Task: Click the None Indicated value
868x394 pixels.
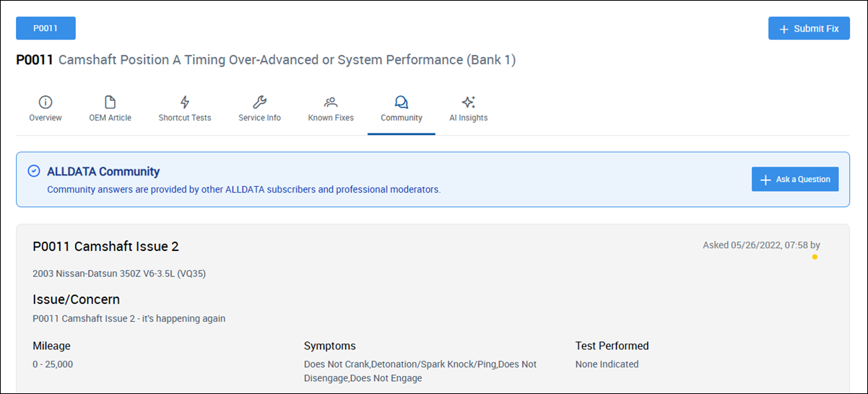Action: tap(607, 364)
